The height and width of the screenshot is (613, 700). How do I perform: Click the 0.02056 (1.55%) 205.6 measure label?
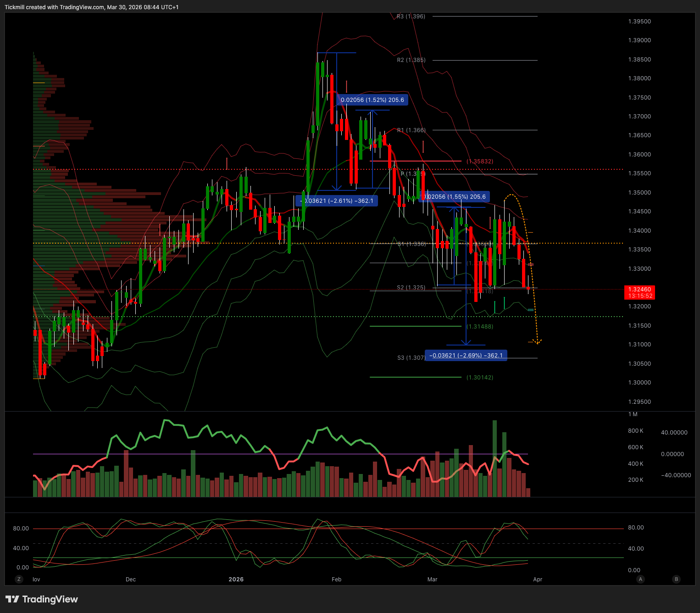[455, 197]
